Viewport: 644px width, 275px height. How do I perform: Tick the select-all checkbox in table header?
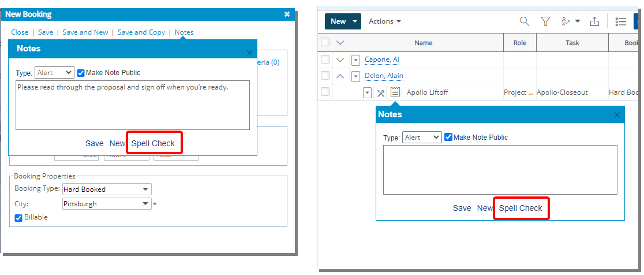click(325, 42)
